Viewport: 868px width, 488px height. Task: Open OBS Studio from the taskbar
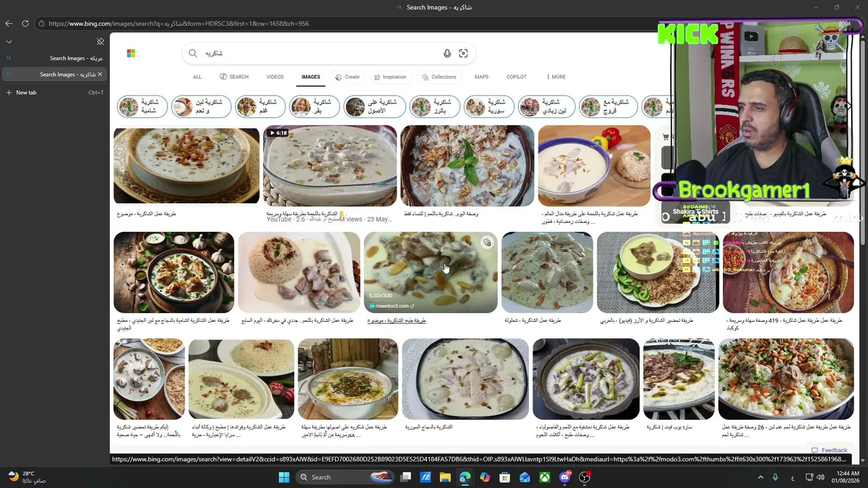click(x=585, y=477)
